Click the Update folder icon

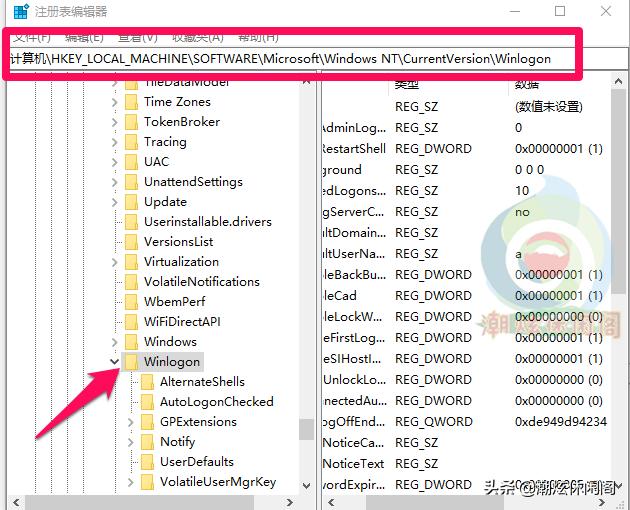[x=131, y=202]
